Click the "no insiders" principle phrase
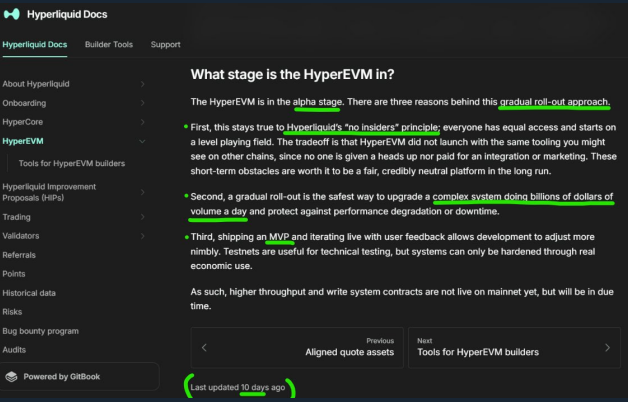628x402 pixels. [x=362, y=127]
